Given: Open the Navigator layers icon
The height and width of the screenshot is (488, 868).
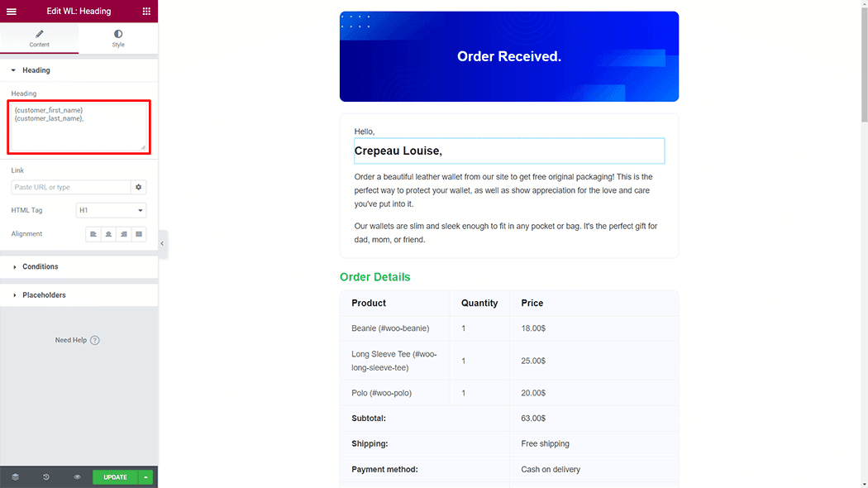Looking at the screenshot, I should [15, 477].
